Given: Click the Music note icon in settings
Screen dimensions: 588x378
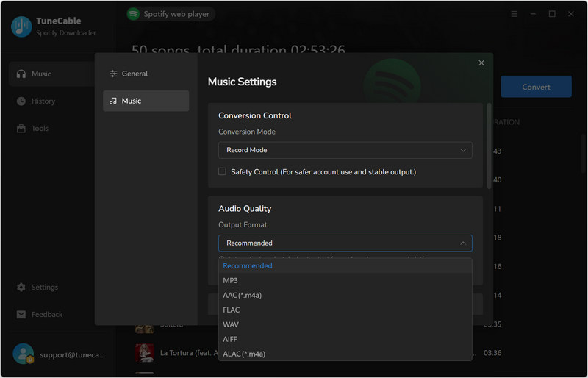Looking at the screenshot, I should coord(113,101).
